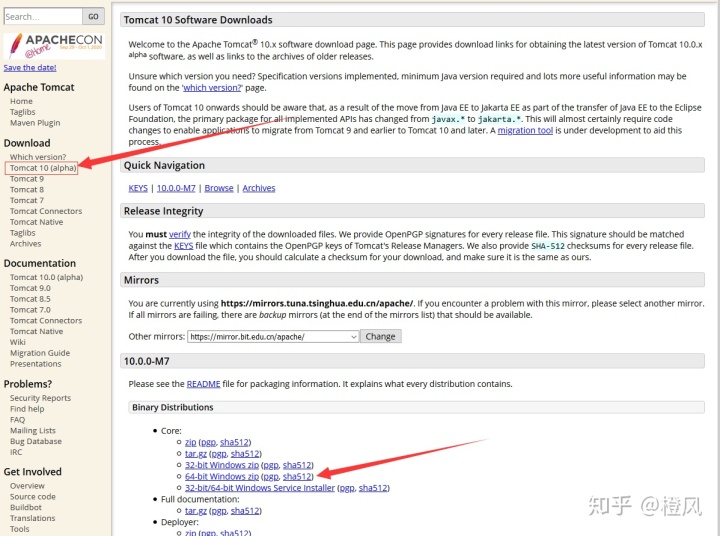This screenshot has height=536, width=720.
Task: Select Tomcat 10 (alpha) download link
Action: pyautogui.click(x=43, y=168)
